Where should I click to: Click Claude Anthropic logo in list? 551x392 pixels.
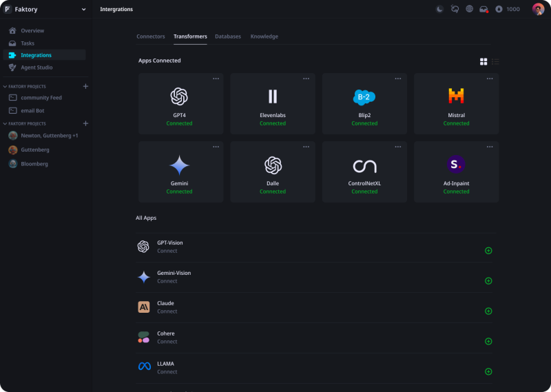pos(144,307)
